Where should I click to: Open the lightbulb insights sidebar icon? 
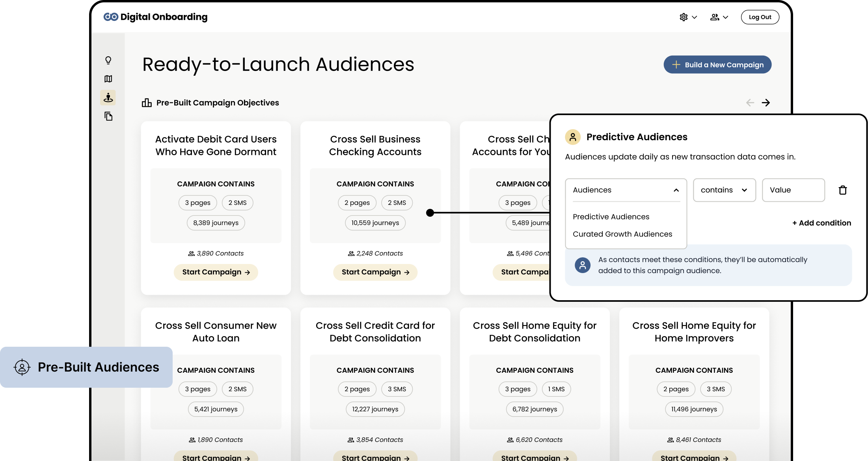click(108, 60)
